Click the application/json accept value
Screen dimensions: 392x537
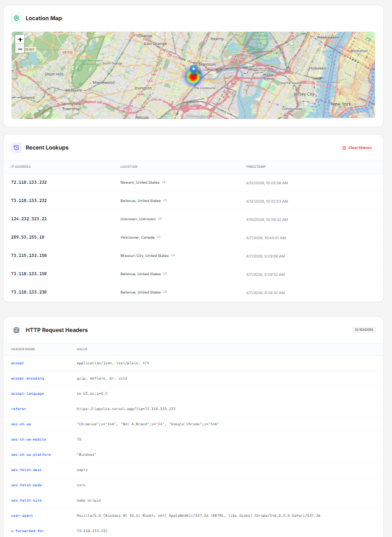coord(113,363)
